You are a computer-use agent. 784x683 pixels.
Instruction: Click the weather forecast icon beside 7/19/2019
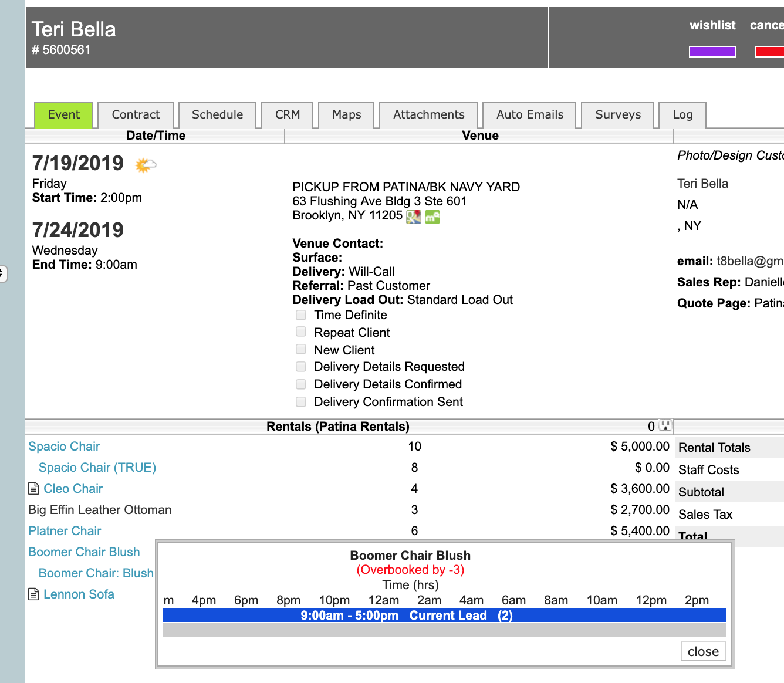pos(146,165)
